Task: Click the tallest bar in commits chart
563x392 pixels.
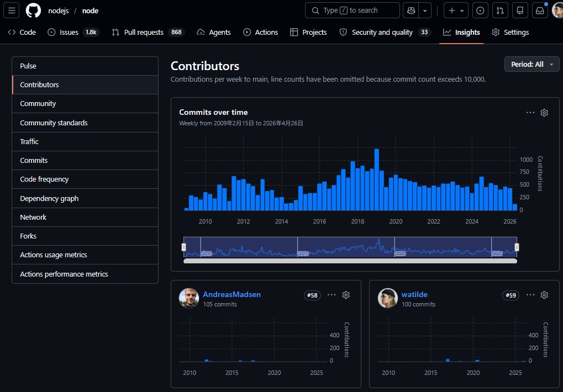Action: [377, 179]
